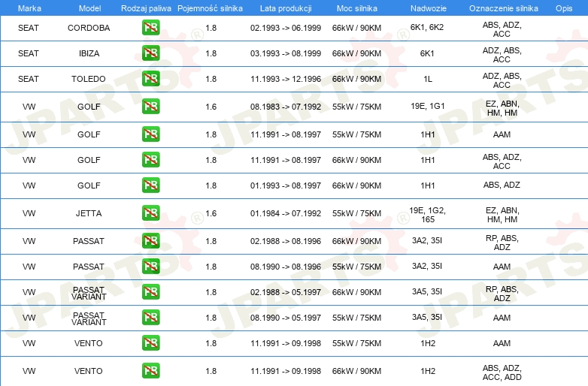The image size is (588, 386).
Task: Click the Nadwozie column header
Action: (x=429, y=8)
